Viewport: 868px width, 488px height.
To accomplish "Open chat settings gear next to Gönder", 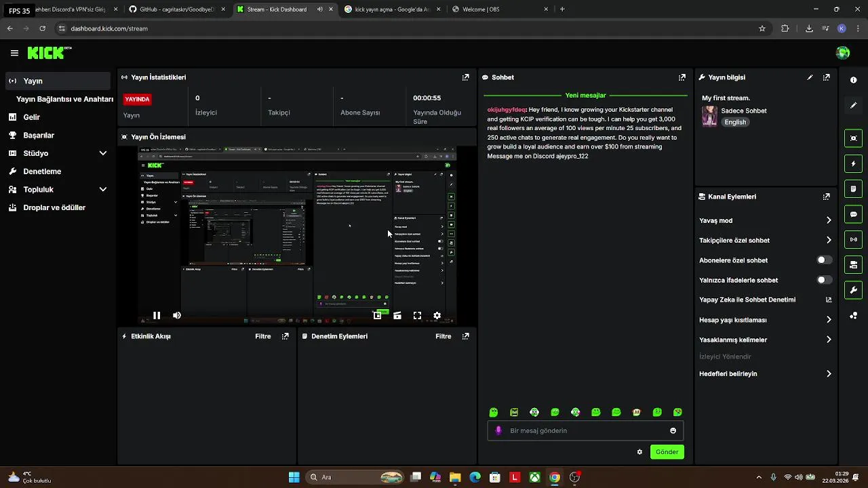I will [x=639, y=452].
